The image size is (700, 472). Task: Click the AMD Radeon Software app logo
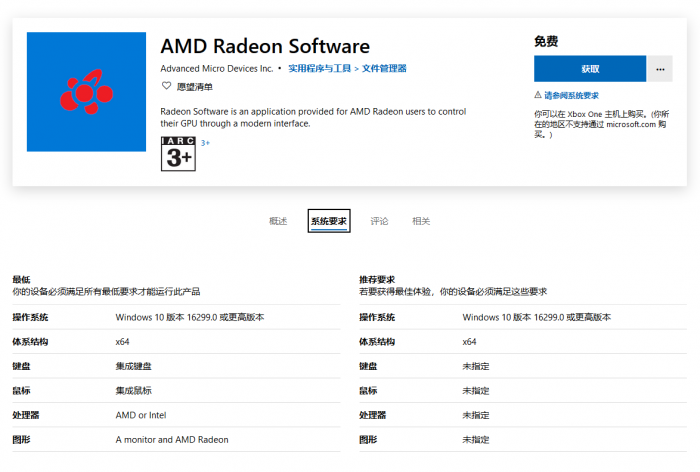[86, 92]
